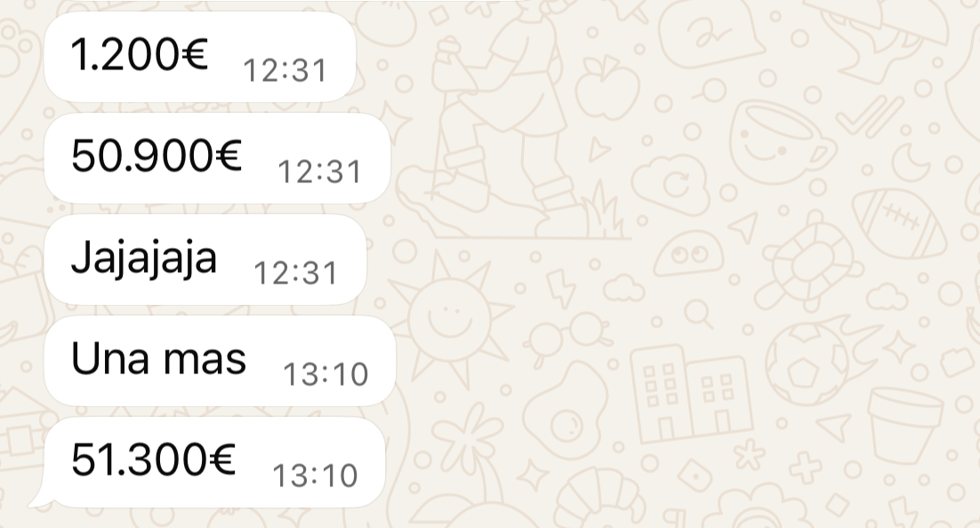Tap the 12:31 timestamp beside 50.900€

[x=319, y=172]
